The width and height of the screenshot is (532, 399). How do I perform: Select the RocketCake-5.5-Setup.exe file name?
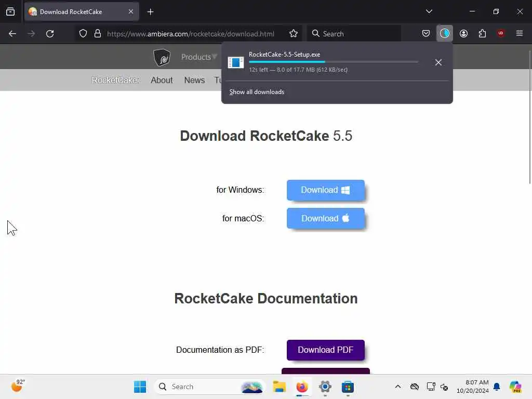point(284,54)
